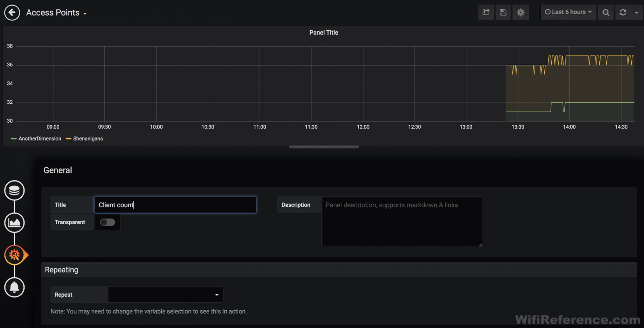
Task: Open the Repeat dropdown
Action: pos(165,295)
